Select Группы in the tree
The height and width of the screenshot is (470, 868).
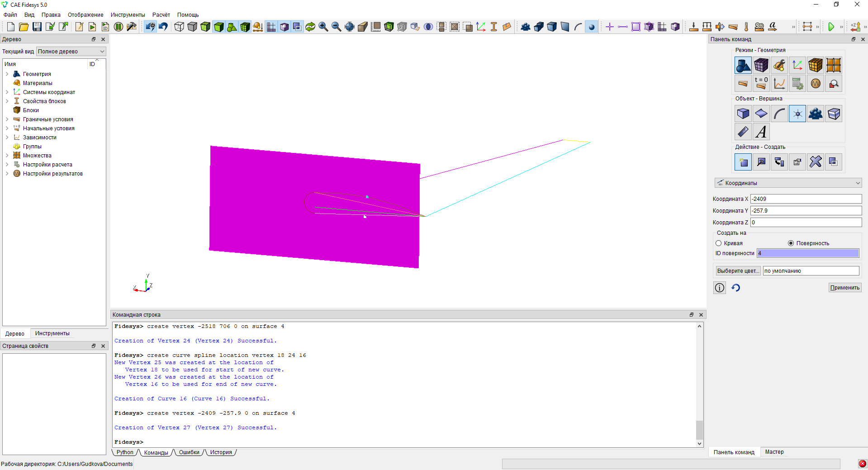(x=32, y=147)
